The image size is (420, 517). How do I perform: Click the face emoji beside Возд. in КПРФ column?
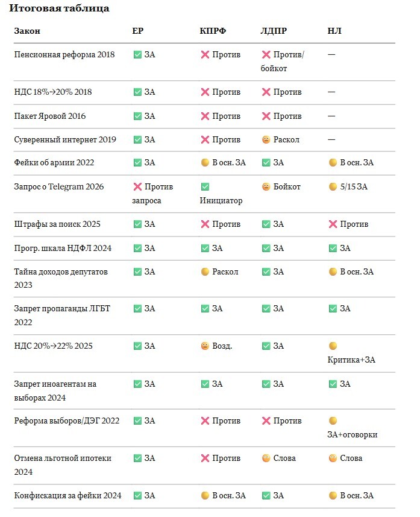coord(205,346)
